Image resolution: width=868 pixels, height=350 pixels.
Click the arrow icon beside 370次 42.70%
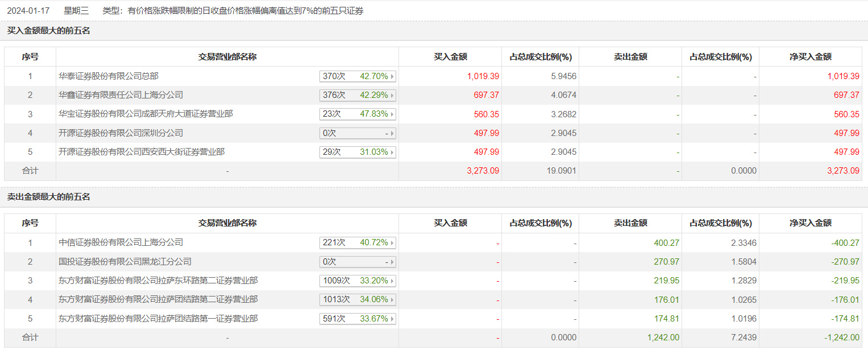[x=392, y=76]
